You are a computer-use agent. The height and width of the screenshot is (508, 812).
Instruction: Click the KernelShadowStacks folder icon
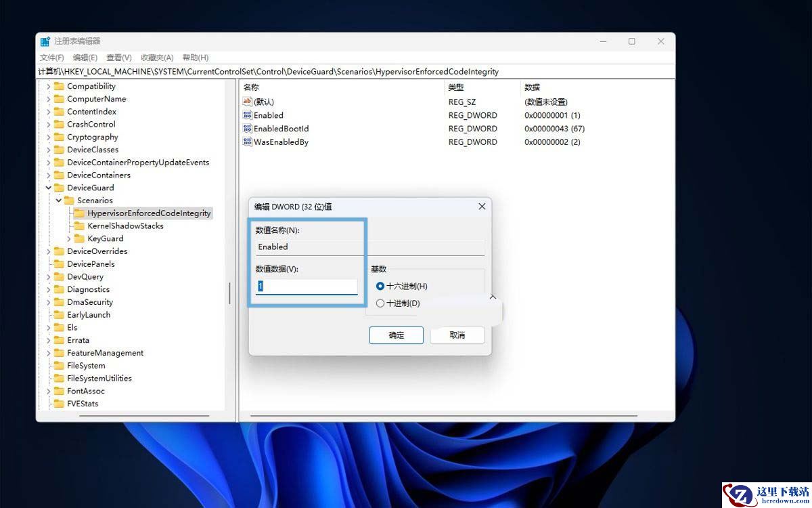(x=79, y=226)
